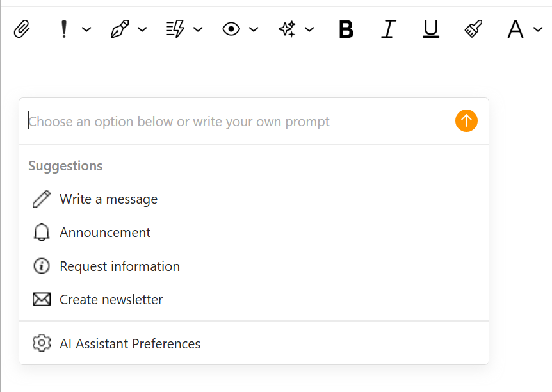Clear formatting with the brush icon
Screen dimensions: 552x392
(x=473, y=29)
